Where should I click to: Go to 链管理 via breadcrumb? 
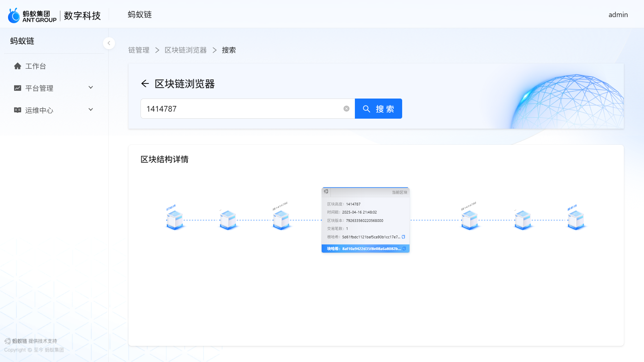click(x=139, y=50)
